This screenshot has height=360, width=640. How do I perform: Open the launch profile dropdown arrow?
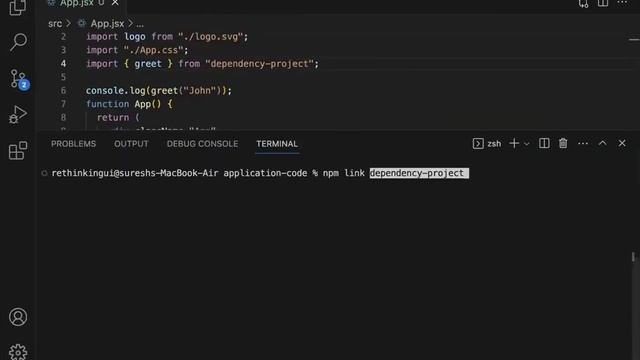coord(527,144)
